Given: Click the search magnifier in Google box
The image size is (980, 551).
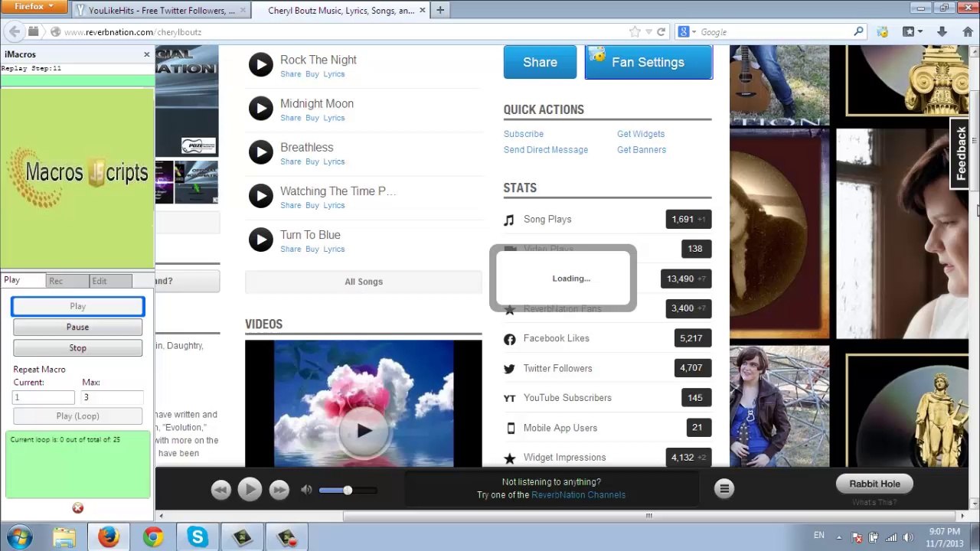Looking at the screenshot, I should click(858, 32).
